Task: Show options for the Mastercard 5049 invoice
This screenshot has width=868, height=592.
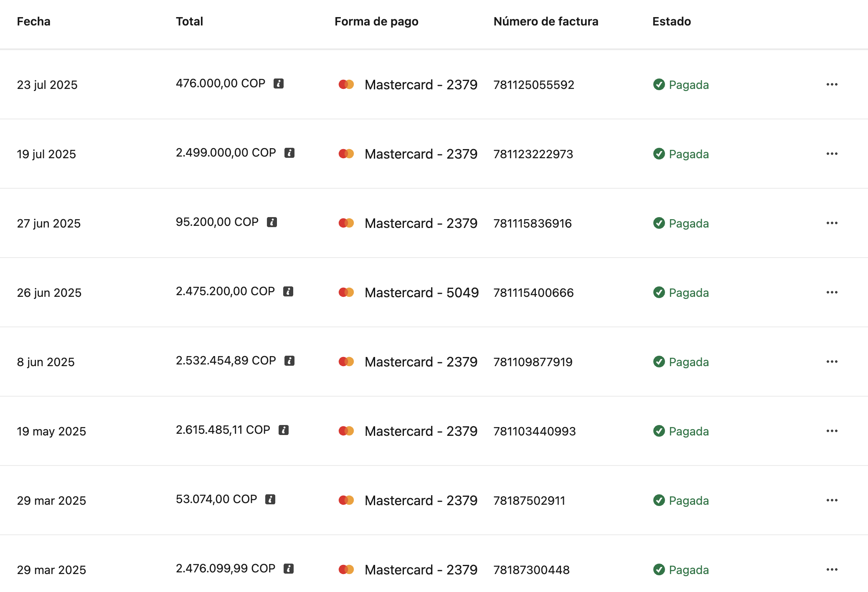Action: 832,293
